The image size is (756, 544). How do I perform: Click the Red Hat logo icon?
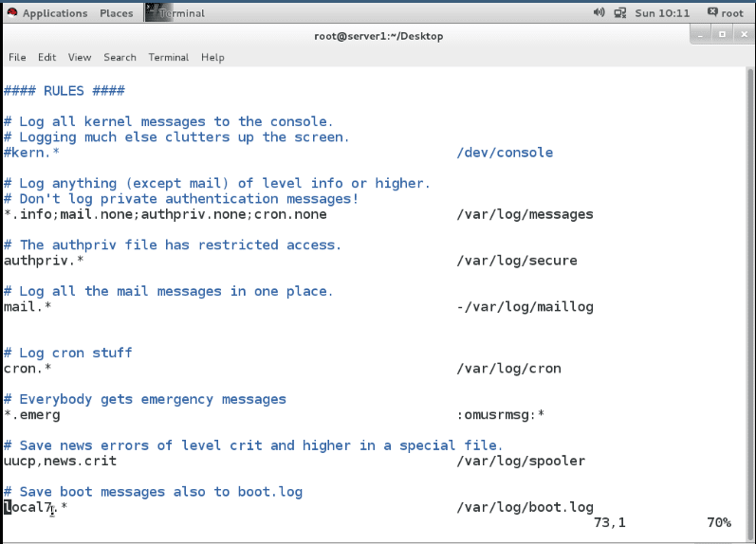click(12, 12)
